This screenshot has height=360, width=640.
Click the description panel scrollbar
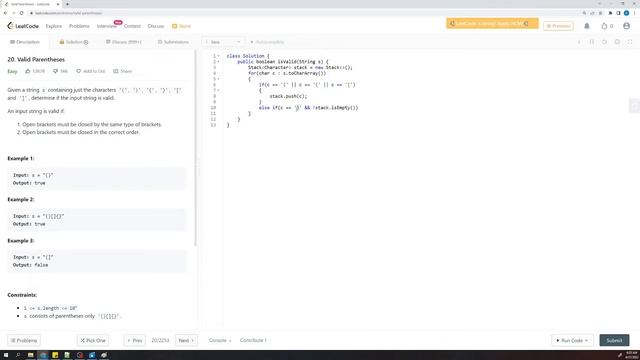point(196,148)
